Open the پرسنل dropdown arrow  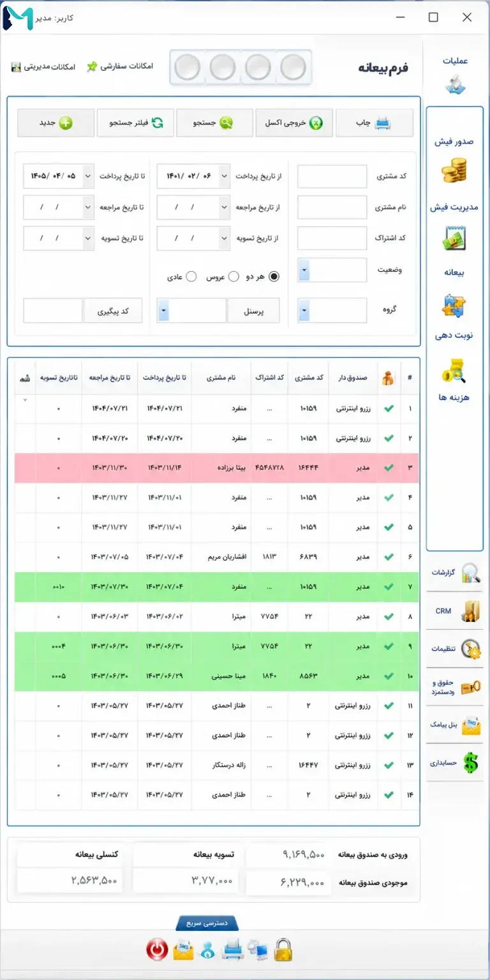click(163, 311)
